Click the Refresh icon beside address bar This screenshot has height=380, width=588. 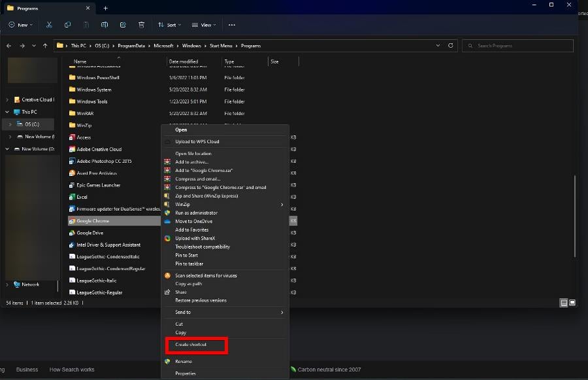click(451, 46)
